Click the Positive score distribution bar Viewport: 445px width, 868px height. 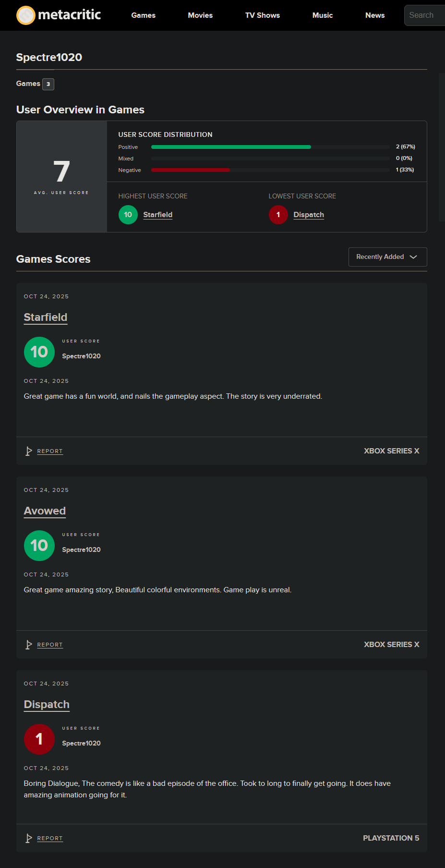point(231,147)
